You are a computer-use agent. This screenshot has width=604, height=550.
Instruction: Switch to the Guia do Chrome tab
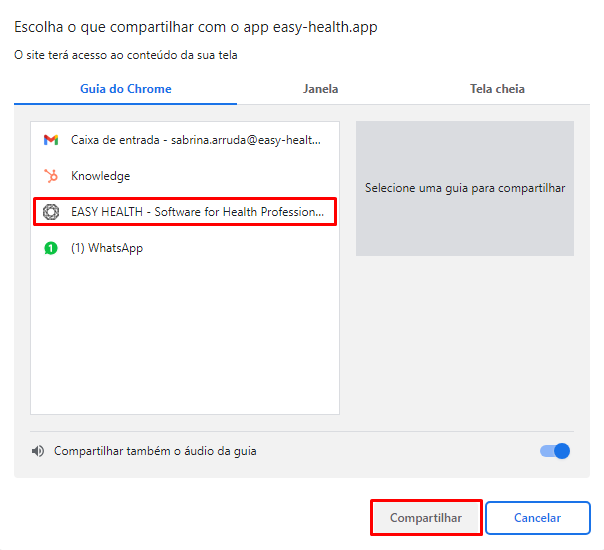(x=125, y=89)
